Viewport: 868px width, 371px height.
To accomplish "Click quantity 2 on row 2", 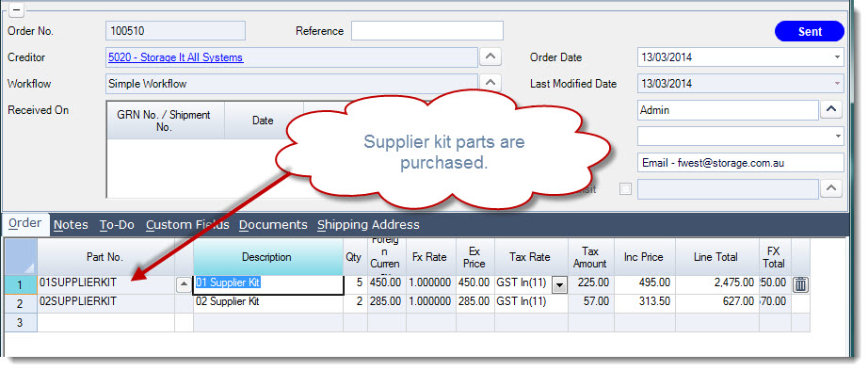I will coord(355,303).
